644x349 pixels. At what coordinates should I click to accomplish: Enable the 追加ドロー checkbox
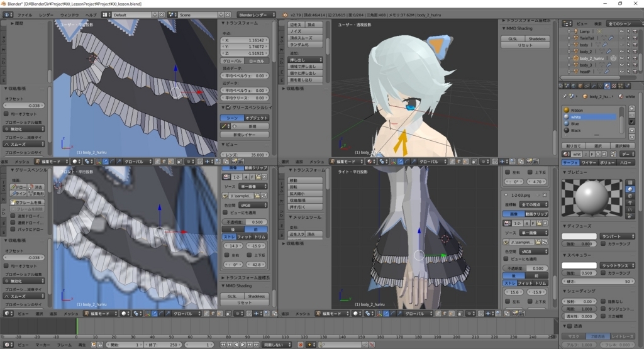(x=13, y=216)
